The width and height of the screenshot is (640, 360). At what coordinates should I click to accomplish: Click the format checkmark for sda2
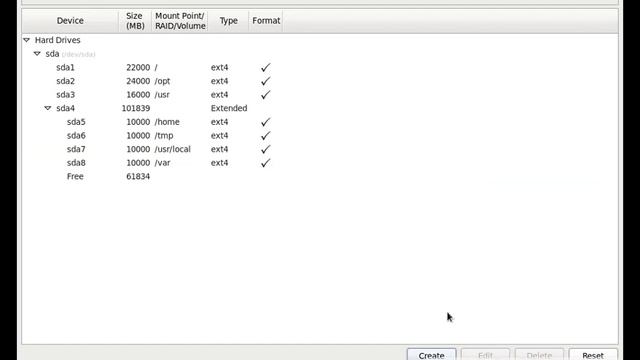[266, 81]
